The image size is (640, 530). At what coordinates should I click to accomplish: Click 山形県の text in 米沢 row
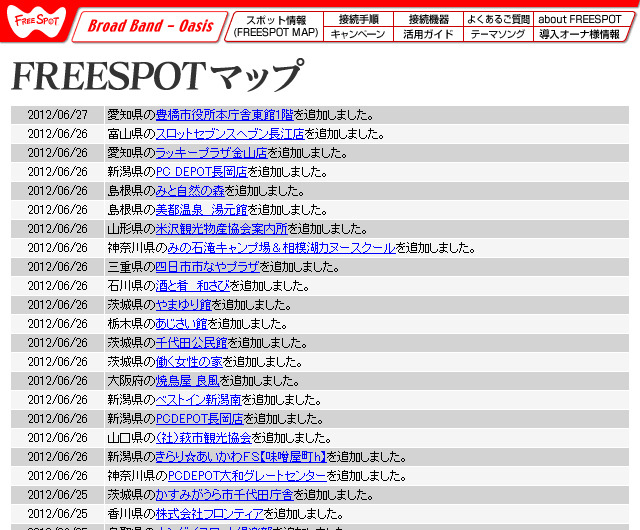(x=131, y=229)
